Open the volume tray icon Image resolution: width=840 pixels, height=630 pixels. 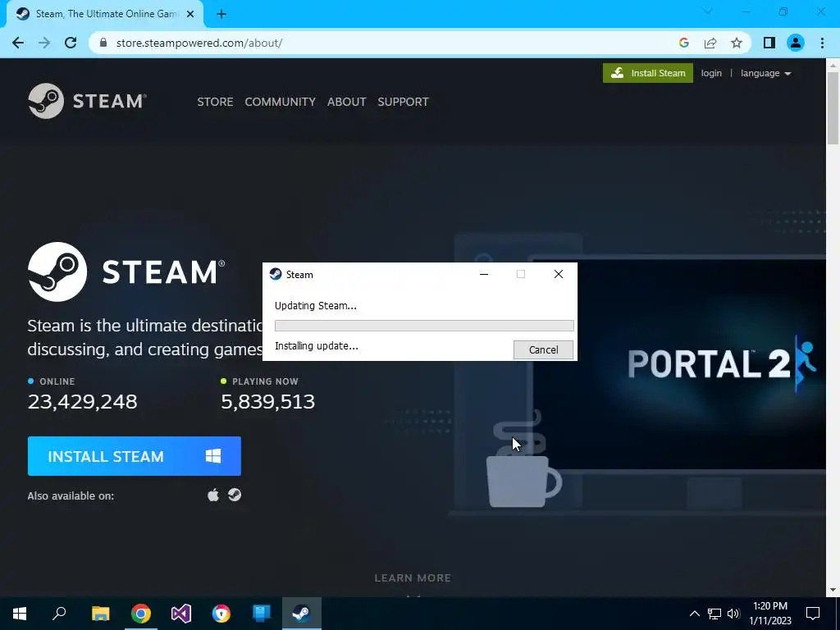[733, 614]
